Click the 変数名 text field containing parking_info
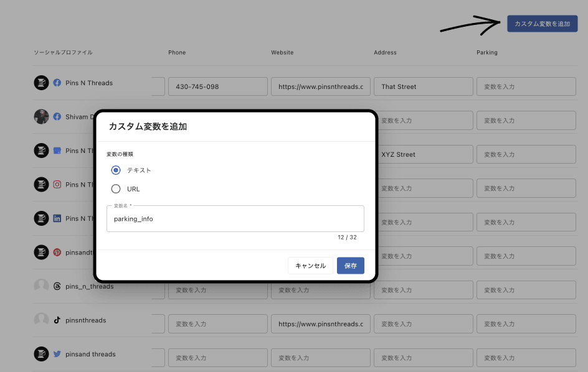The width and height of the screenshot is (588, 372). point(235,219)
